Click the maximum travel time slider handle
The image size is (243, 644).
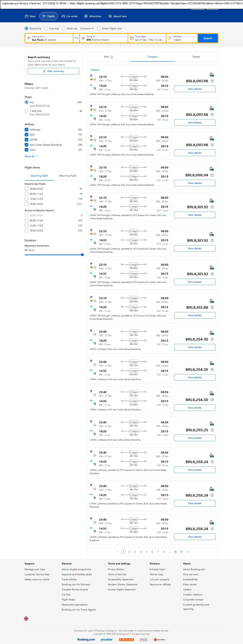tap(82, 255)
